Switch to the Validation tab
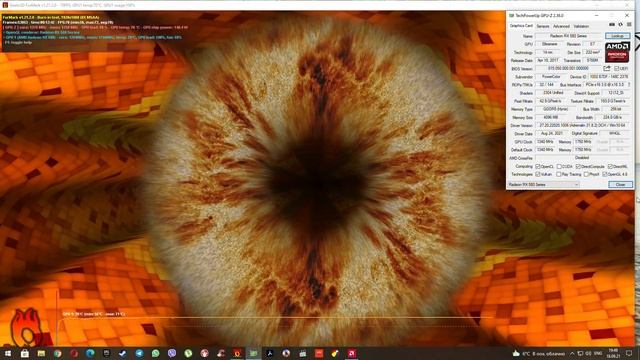Viewport: 640px width, 360px height. click(581, 26)
